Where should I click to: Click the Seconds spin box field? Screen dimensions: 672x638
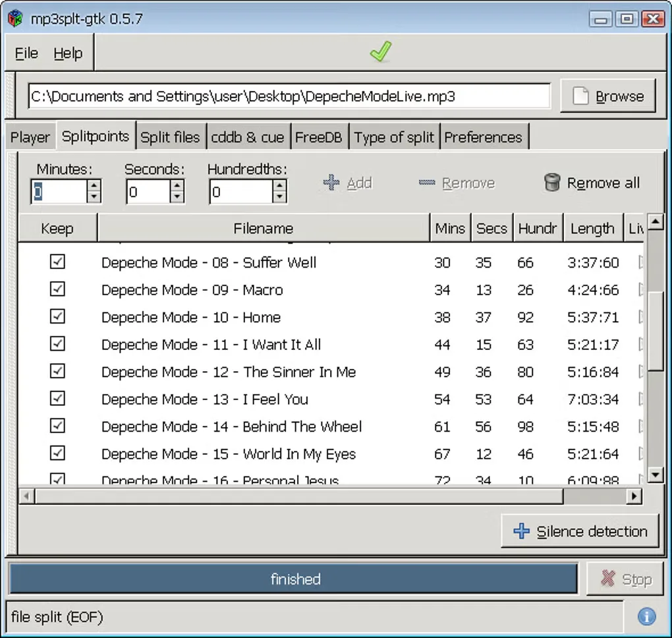pyautogui.click(x=148, y=191)
